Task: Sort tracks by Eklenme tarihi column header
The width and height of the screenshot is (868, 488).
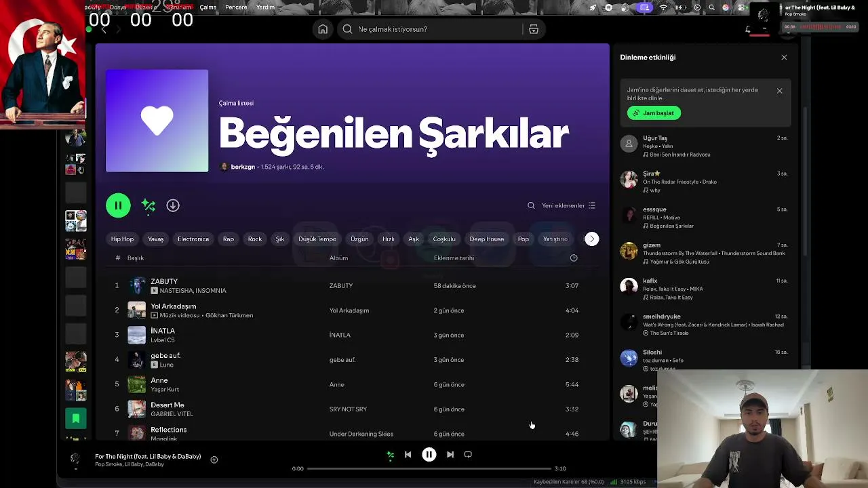Action: pos(454,258)
